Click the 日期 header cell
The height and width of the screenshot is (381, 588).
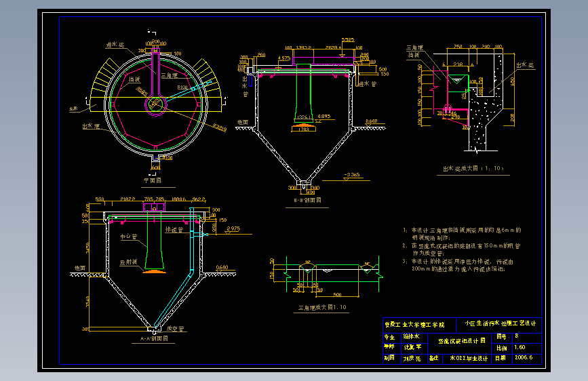(501, 358)
